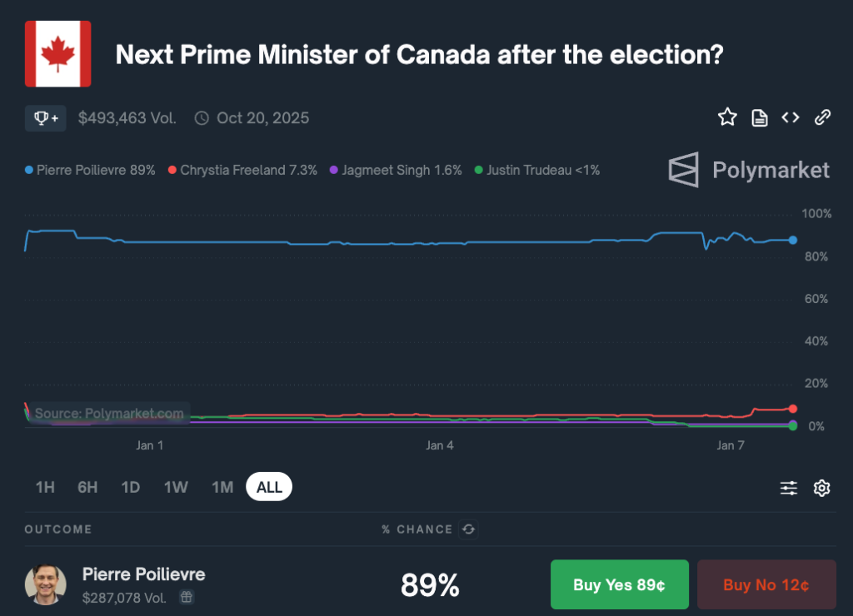Switch chart to 1W range
The width and height of the screenshot is (853, 616).
[x=177, y=487]
